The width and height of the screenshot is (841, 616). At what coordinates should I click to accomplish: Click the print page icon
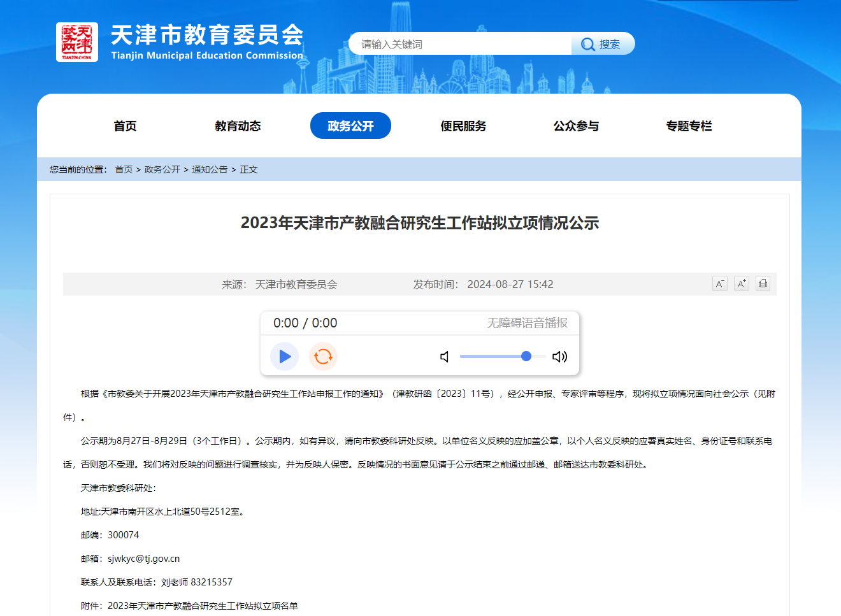click(x=763, y=283)
